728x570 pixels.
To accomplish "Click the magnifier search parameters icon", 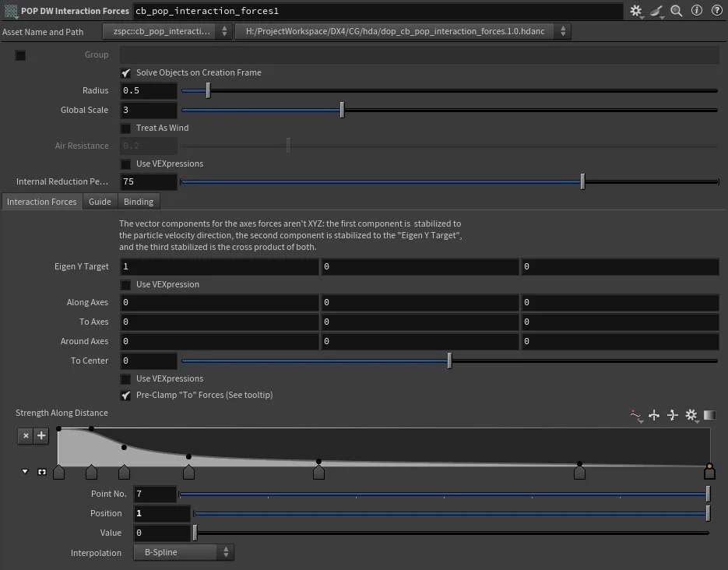I will [x=677, y=11].
